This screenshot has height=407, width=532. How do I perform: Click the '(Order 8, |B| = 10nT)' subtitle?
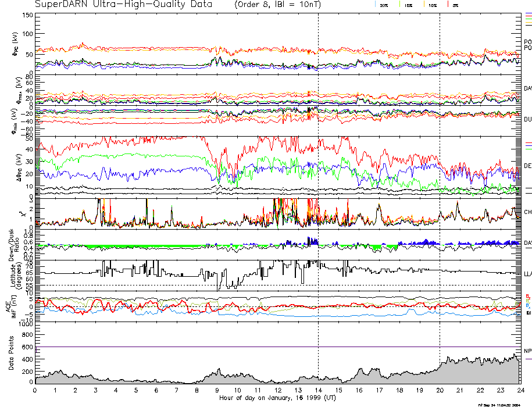284,4
